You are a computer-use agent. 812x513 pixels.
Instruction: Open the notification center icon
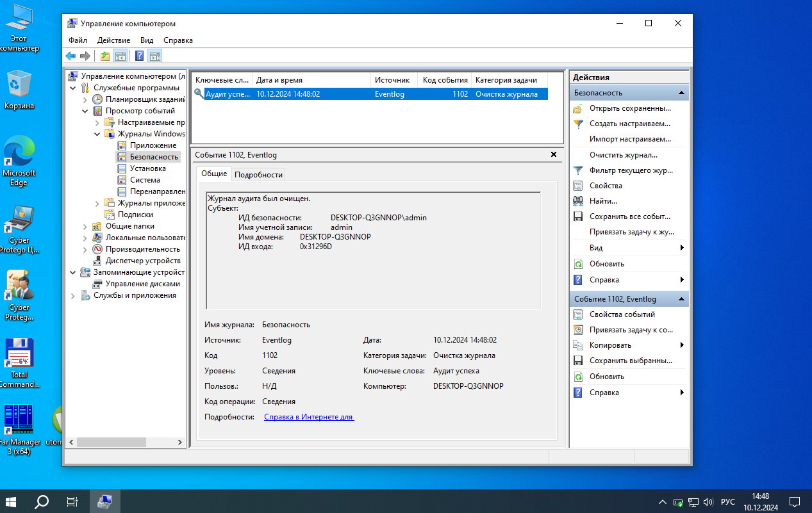click(794, 501)
